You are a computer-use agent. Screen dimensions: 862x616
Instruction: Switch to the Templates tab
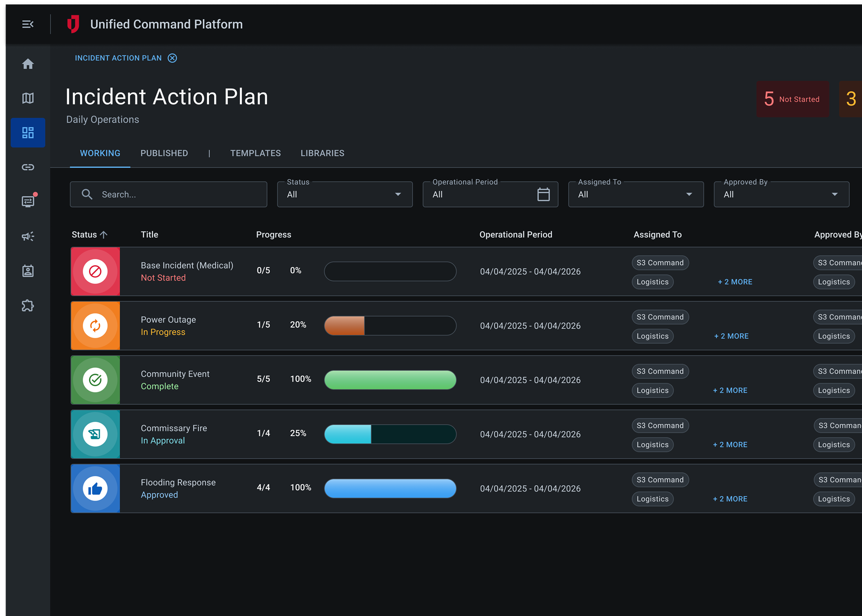[x=255, y=153]
